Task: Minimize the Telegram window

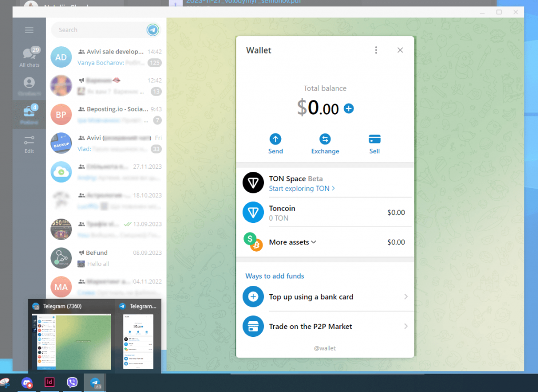Action: click(482, 12)
